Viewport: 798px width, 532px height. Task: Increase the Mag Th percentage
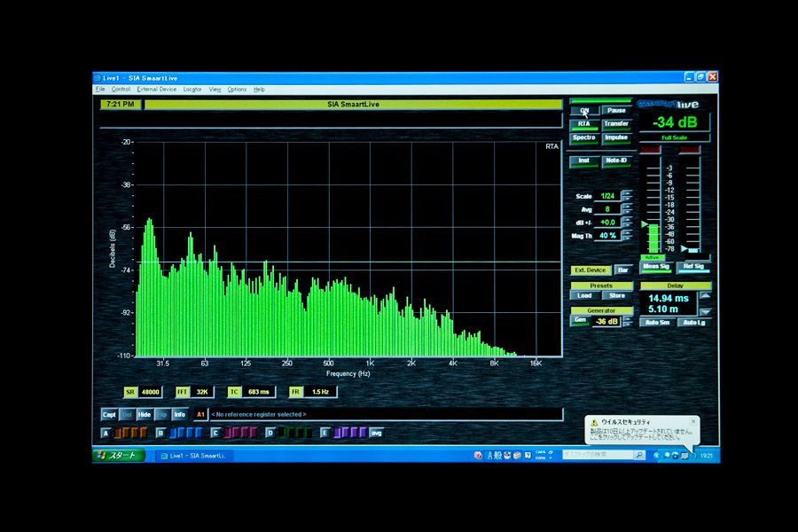628,232
